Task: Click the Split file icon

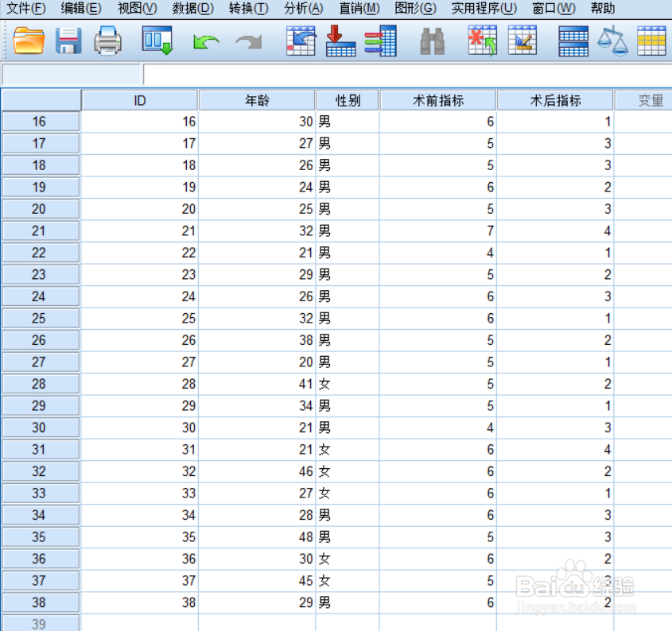Action: pyautogui.click(x=573, y=41)
